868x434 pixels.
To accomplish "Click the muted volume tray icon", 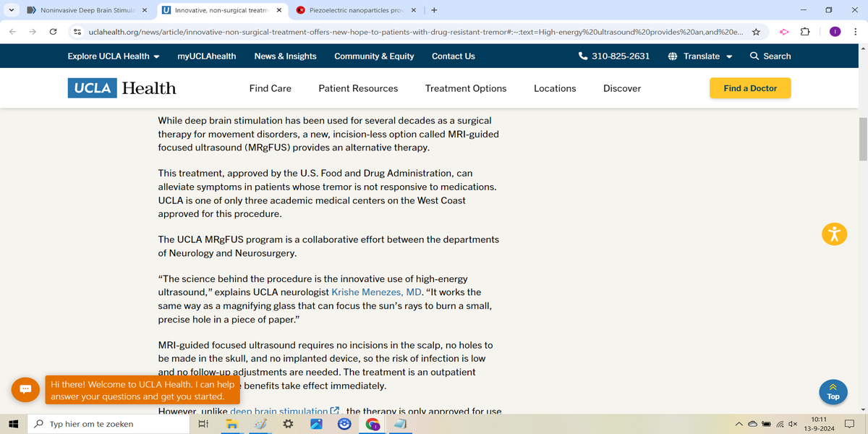I will [x=793, y=424].
